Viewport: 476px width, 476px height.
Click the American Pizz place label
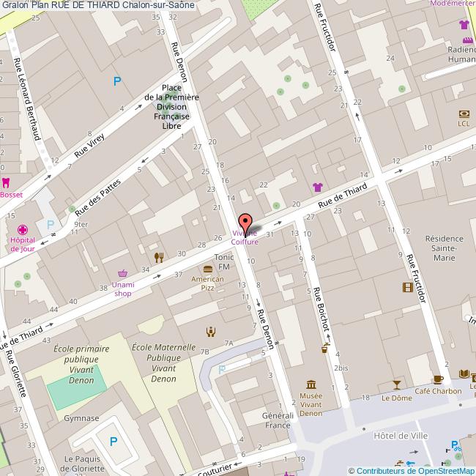[x=207, y=283]
